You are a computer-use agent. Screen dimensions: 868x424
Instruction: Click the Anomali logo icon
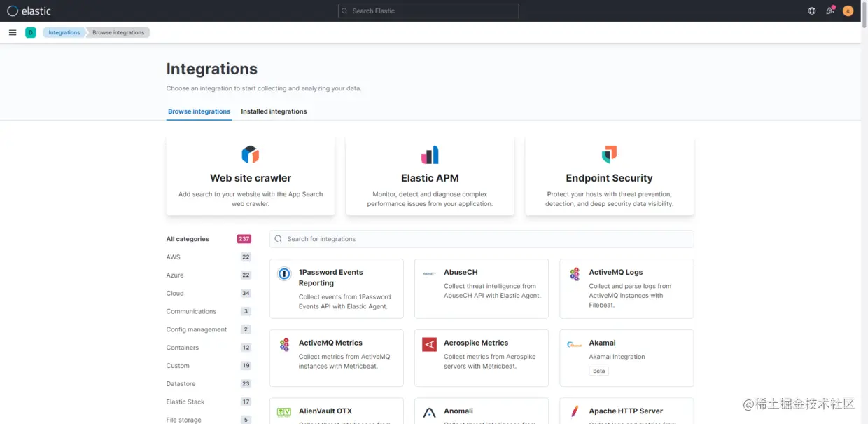429,413
